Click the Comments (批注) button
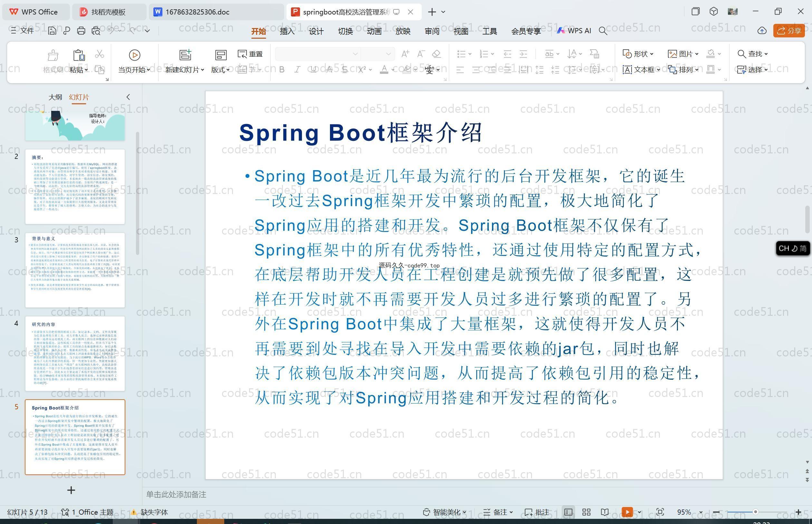This screenshot has width=812, height=524. click(x=537, y=512)
